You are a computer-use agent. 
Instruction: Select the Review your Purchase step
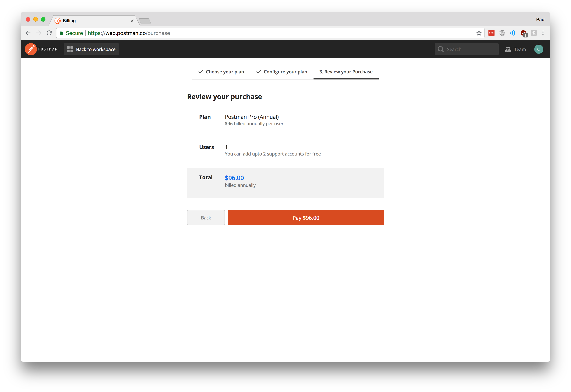(x=346, y=72)
